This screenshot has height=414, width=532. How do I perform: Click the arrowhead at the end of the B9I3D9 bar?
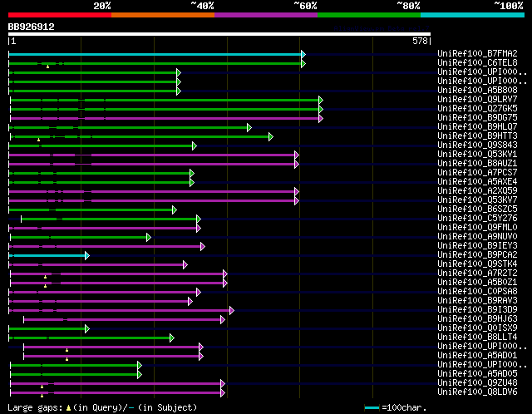point(231,311)
